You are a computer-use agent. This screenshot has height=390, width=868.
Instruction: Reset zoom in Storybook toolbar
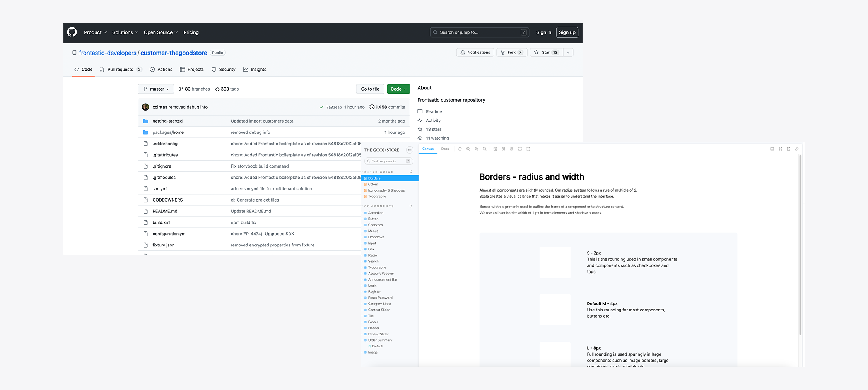pos(484,149)
